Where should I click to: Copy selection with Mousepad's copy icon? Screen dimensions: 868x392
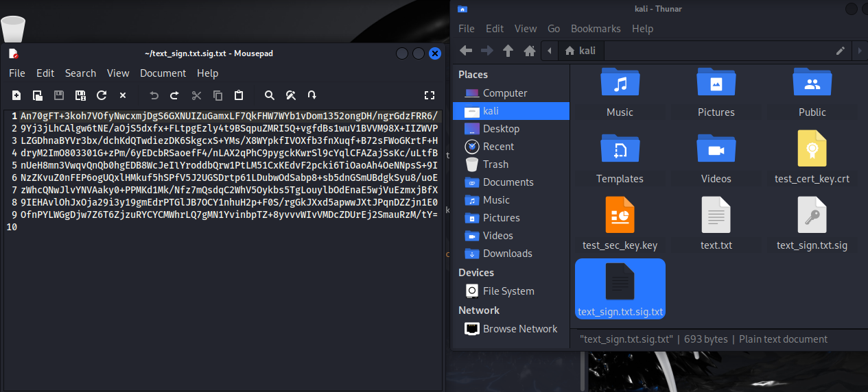tap(218, 95)
